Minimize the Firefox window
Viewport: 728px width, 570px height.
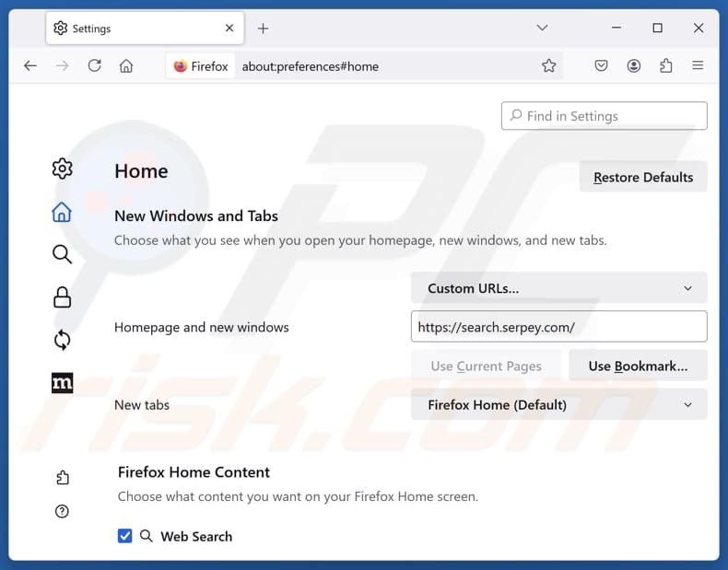[x=616, y=28]
